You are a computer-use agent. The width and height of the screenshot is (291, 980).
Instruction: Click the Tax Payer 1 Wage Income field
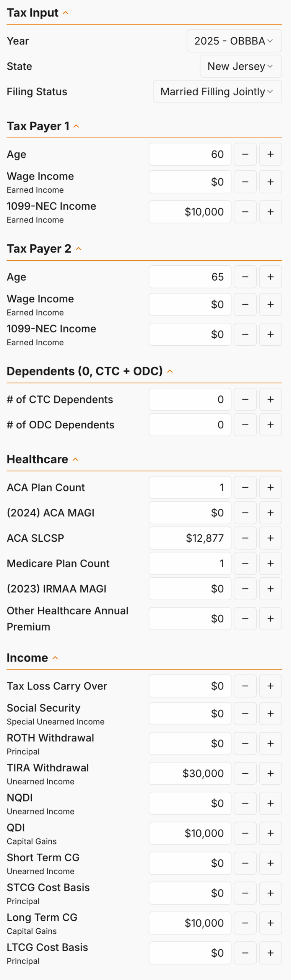click(190, 182)
